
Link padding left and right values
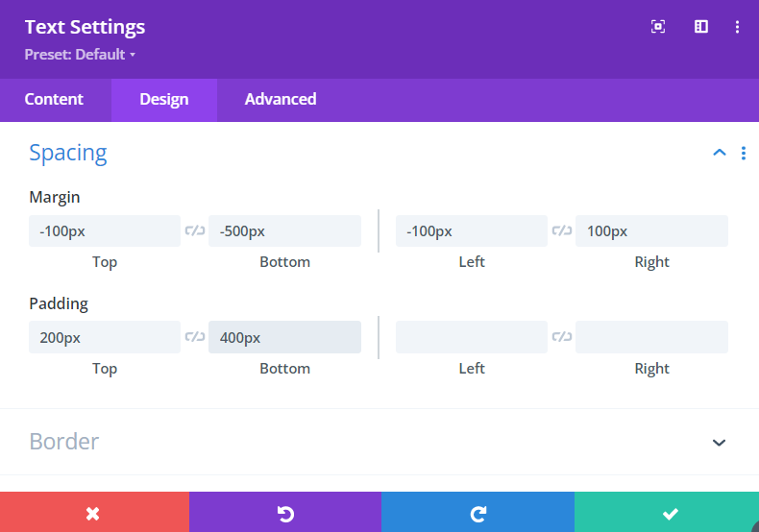click(561, 337)
